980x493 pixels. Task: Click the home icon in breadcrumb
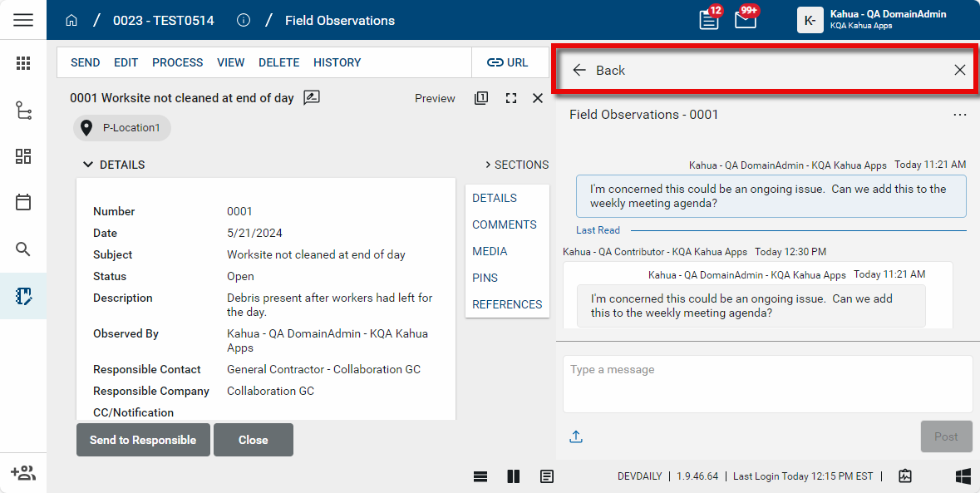click(x=71, y=20)
